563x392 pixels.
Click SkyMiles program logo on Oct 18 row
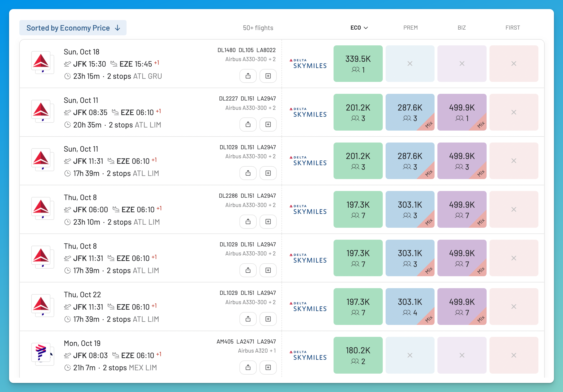pos(308,64)
